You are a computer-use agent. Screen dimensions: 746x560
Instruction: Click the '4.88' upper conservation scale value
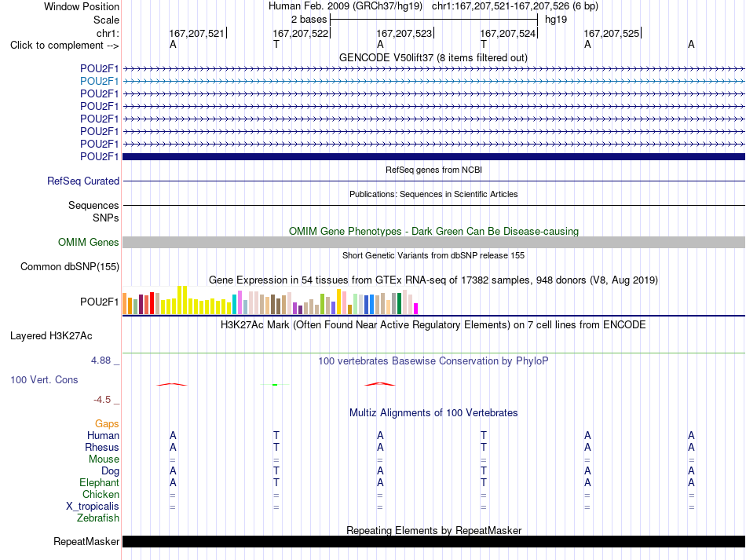101,361
